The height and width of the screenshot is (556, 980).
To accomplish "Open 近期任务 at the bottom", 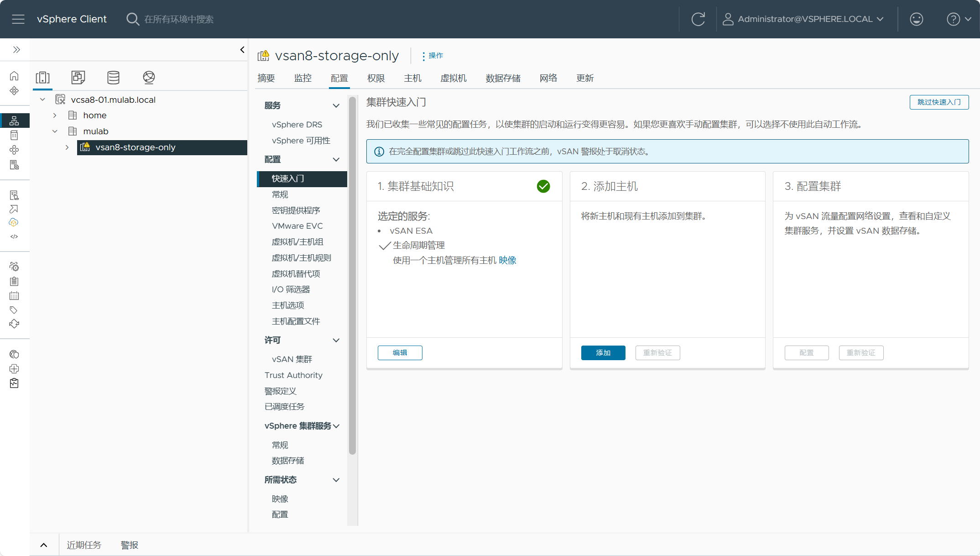I will pos(84,545).
